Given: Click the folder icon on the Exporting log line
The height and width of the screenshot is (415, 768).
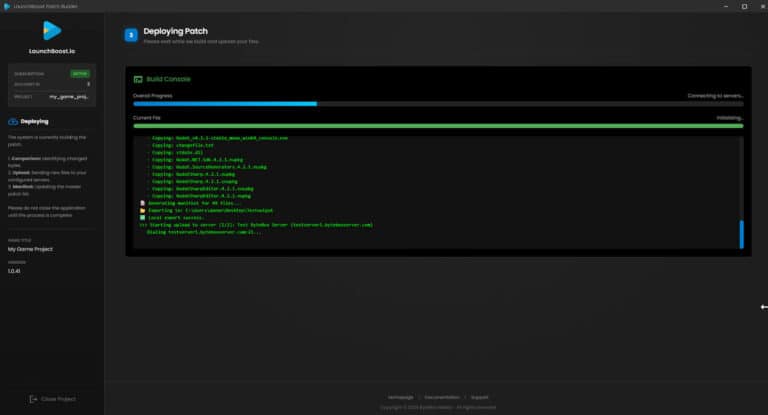Looking at the screenshot, I should point(143,210).
